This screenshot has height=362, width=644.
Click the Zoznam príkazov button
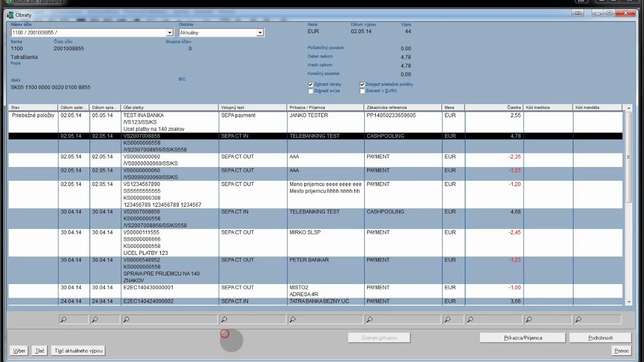(x=379, y=338)
